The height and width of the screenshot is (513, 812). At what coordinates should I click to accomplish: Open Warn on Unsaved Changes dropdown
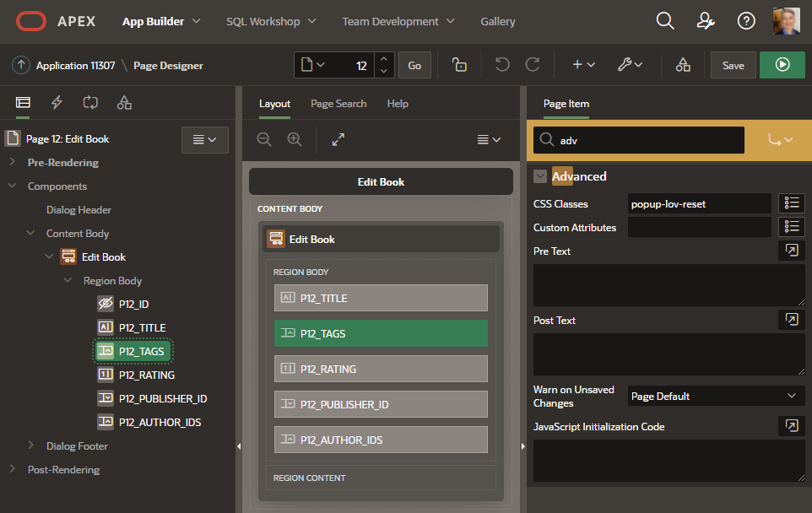point(716,396)
